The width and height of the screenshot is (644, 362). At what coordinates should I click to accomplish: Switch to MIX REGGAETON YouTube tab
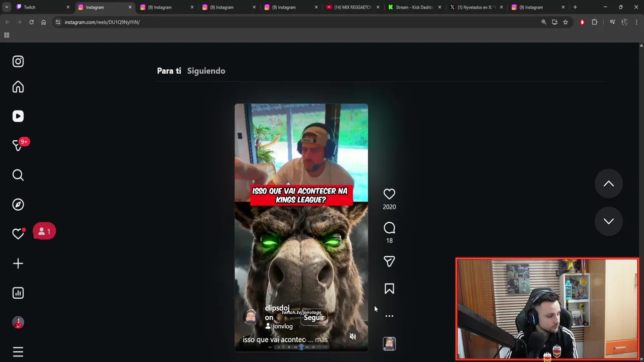click(x=352, y=7)
